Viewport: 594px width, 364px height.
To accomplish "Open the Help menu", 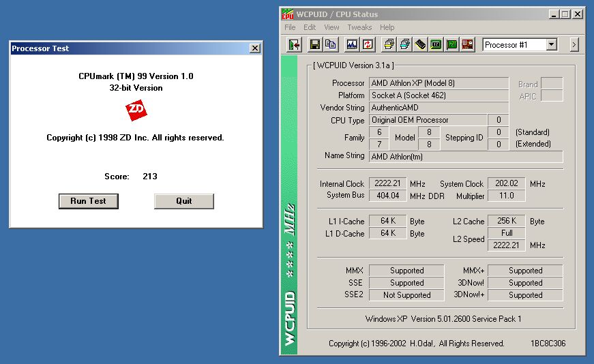I will click(387, 27).
